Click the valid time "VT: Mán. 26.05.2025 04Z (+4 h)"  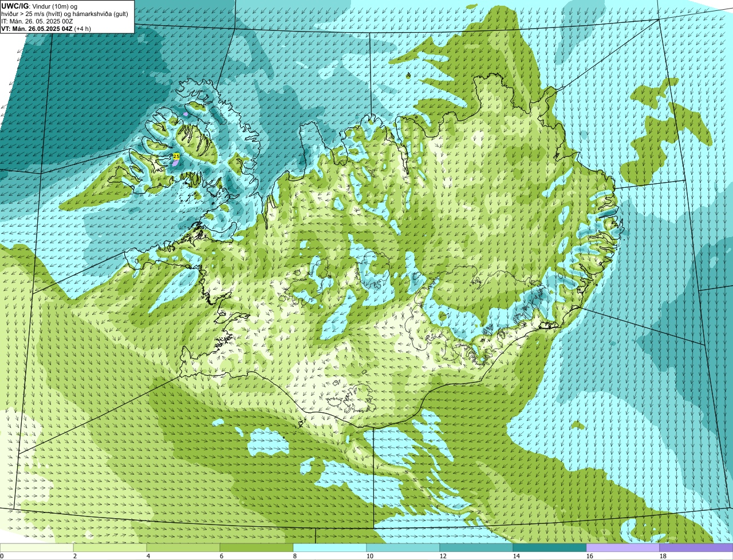point(46,29)
